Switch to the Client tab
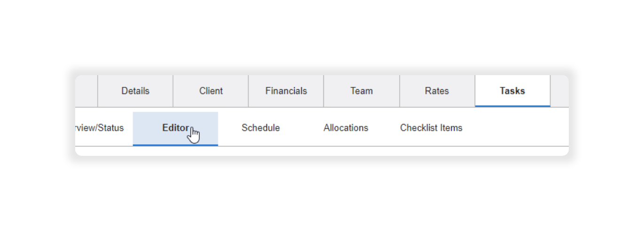 point(211,91)
